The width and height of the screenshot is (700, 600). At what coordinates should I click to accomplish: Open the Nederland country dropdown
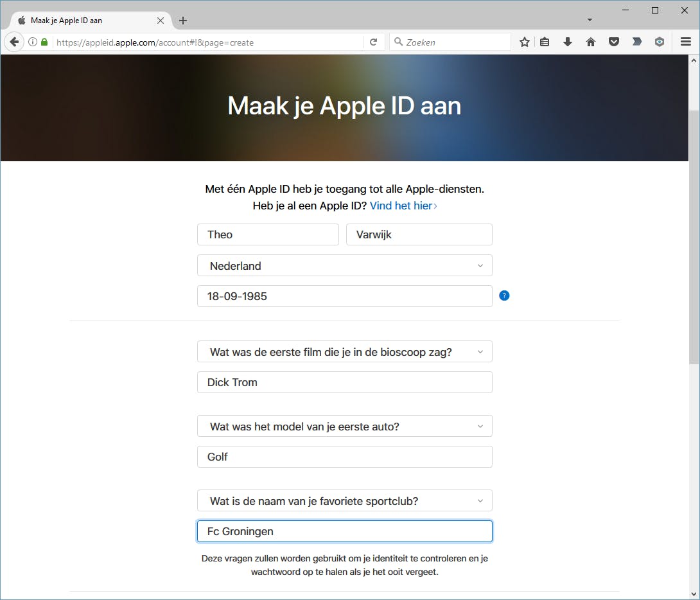[x=345, y=265]
